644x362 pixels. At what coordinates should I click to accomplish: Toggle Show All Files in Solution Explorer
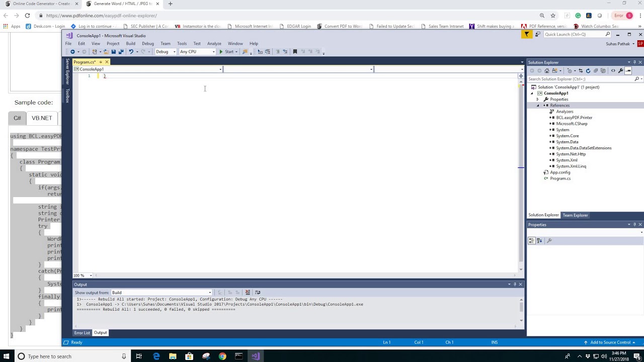pyautogui.click(x=603, y=70)
